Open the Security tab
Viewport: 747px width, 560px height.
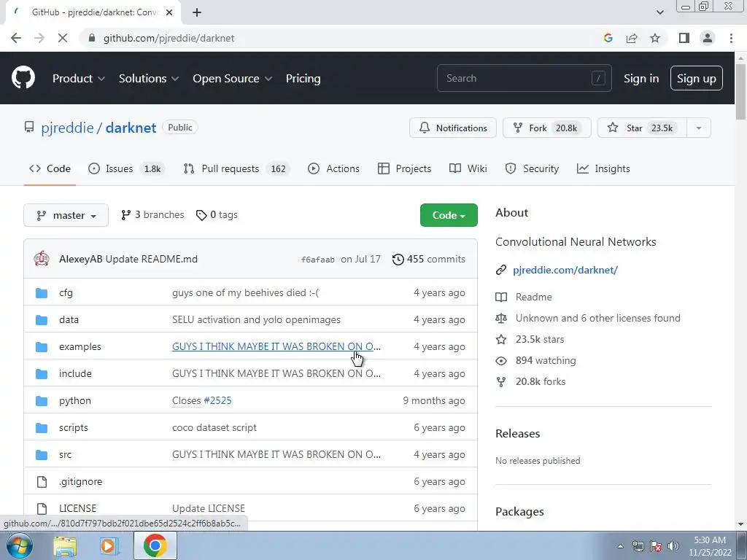click(x=532, y=168)
